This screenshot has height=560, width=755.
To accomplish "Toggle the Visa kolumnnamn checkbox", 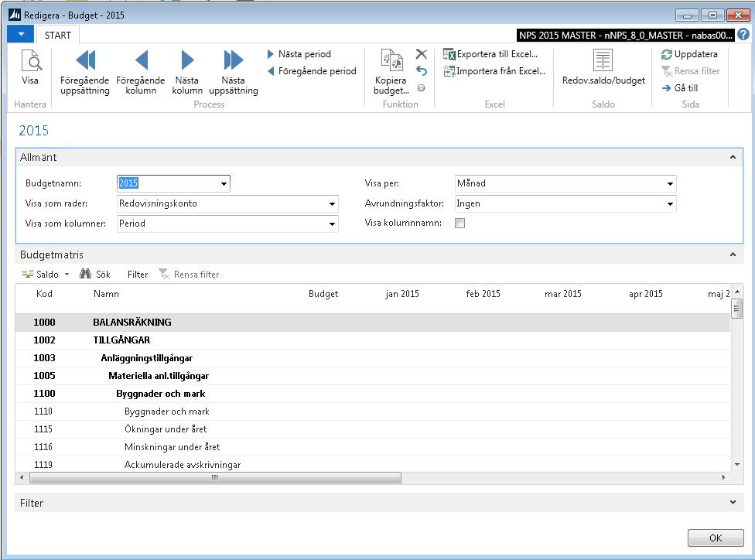I will [x=459, y=223].
